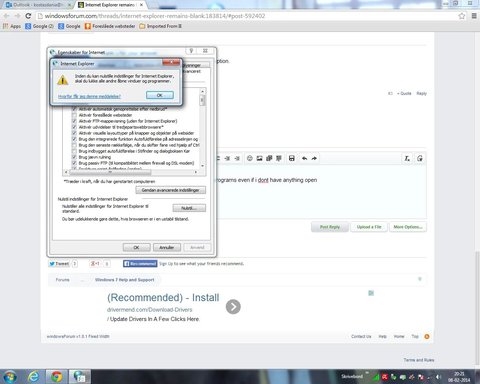This screenshot has width=480, height=384.
Task: Click the 'Gendan avancerede indstillinger' button
Action: coord(170,190)
